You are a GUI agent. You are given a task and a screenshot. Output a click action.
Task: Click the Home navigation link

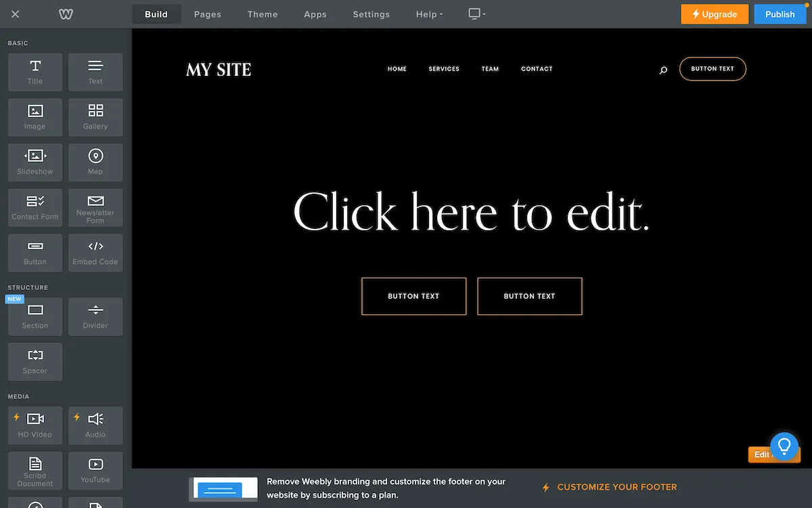[x=397, y=69]
